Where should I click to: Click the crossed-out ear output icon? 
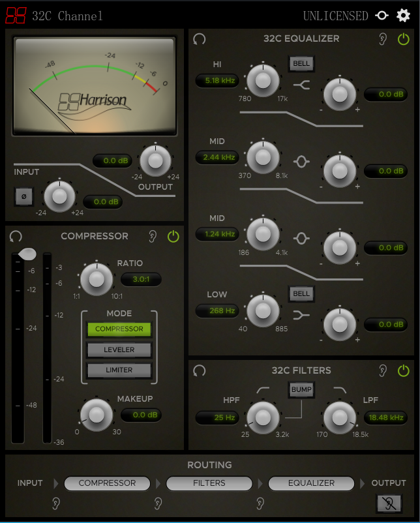389,503
